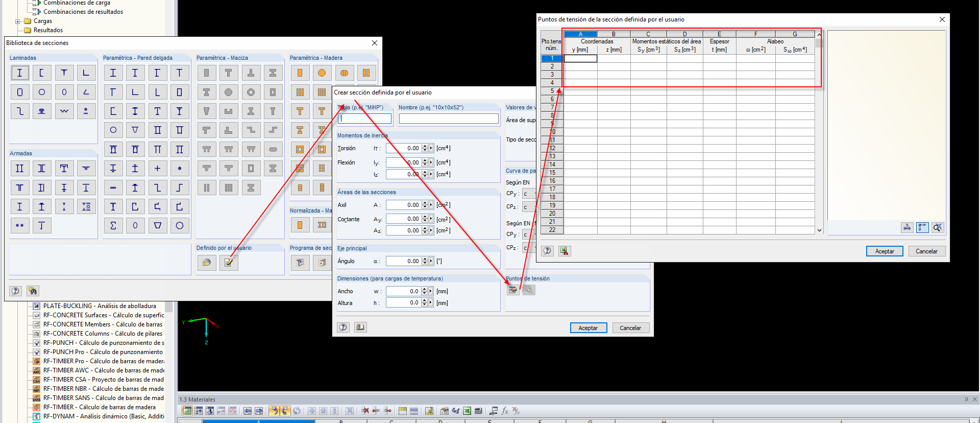The height and width of the screenshot is (423, 980).
Task: Open the book icon in Crear sección dialog
Action: tap(360, 327)
